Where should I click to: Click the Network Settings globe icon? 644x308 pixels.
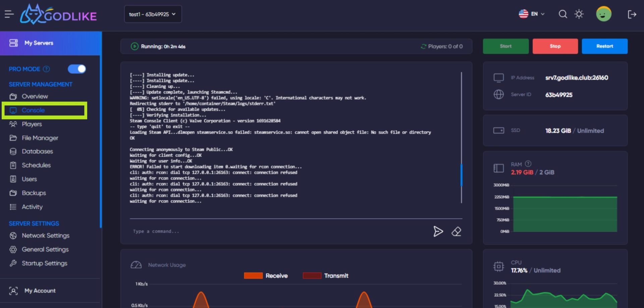point(13,235)
